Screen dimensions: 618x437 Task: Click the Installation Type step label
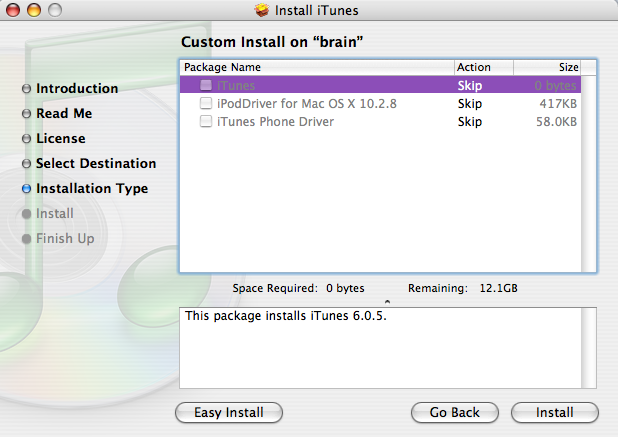click(92, 189)
